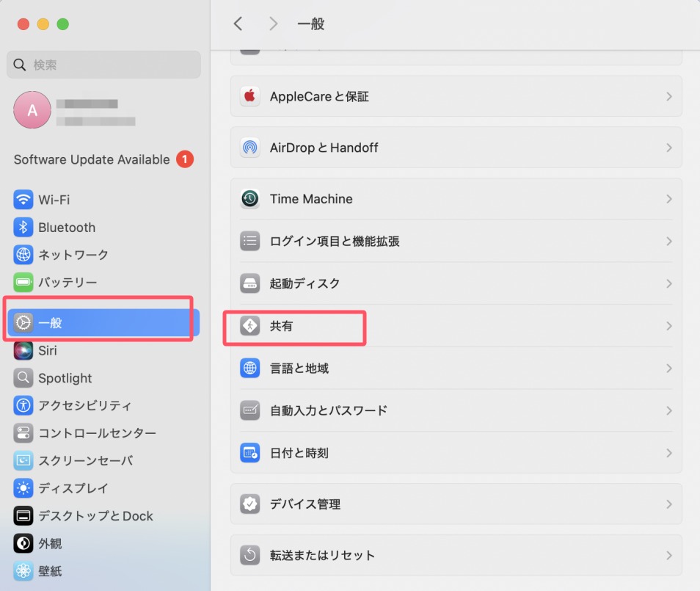Click the ネットワーク globe icon
The height and width of the screenshot is (591, 700).
coord(21,254)
